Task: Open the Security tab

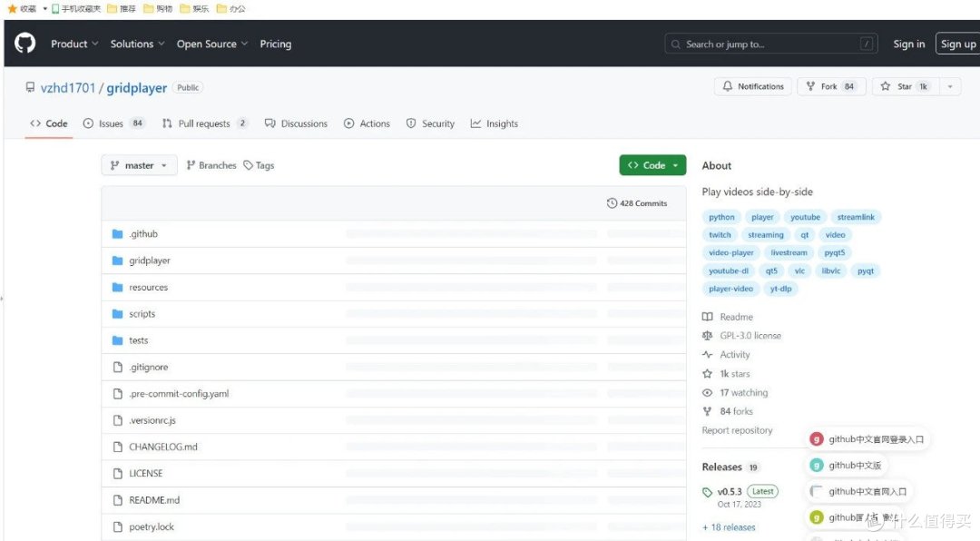Action: (430, 123)
